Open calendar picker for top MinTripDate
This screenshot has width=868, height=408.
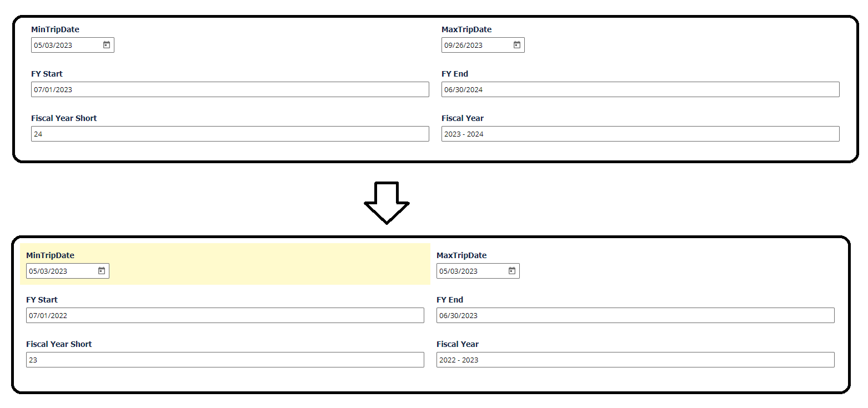pyautogui.click(x=107, y=45)
